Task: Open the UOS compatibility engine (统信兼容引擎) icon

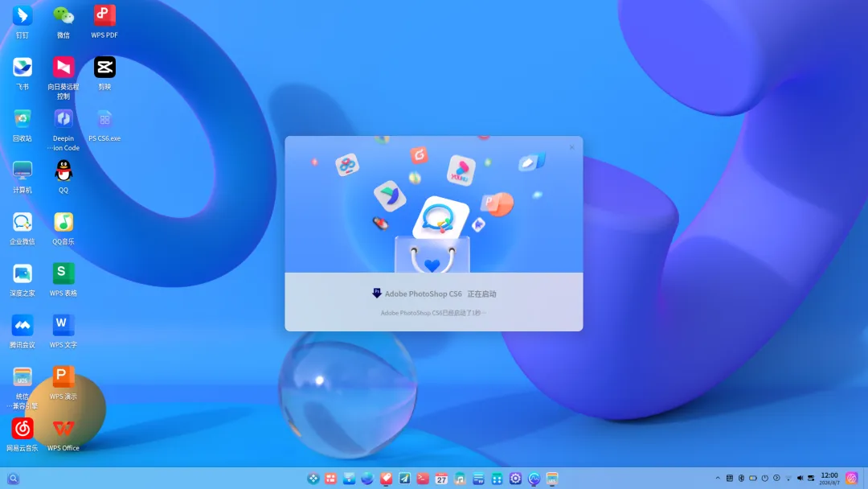Action: coord(23,376)
